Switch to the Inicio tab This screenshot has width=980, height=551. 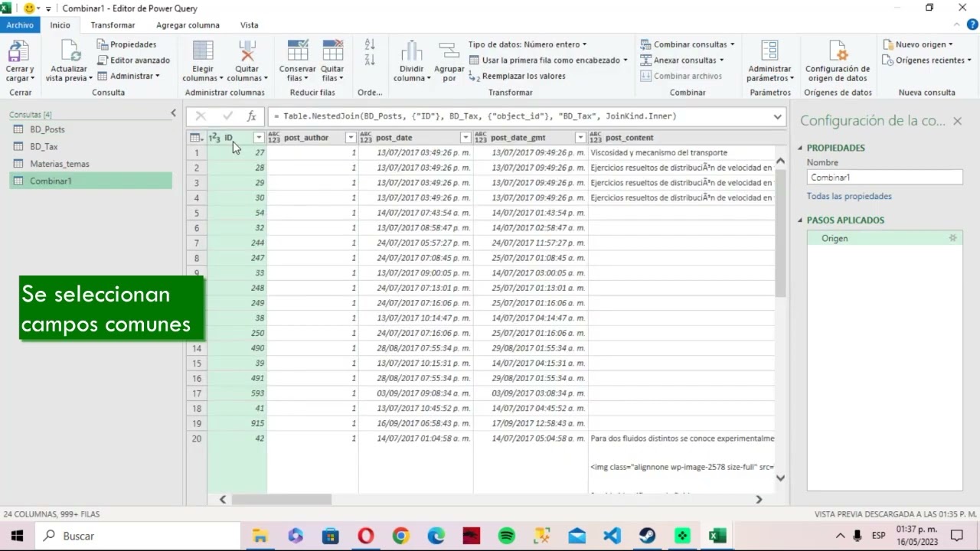click(60, 24)
